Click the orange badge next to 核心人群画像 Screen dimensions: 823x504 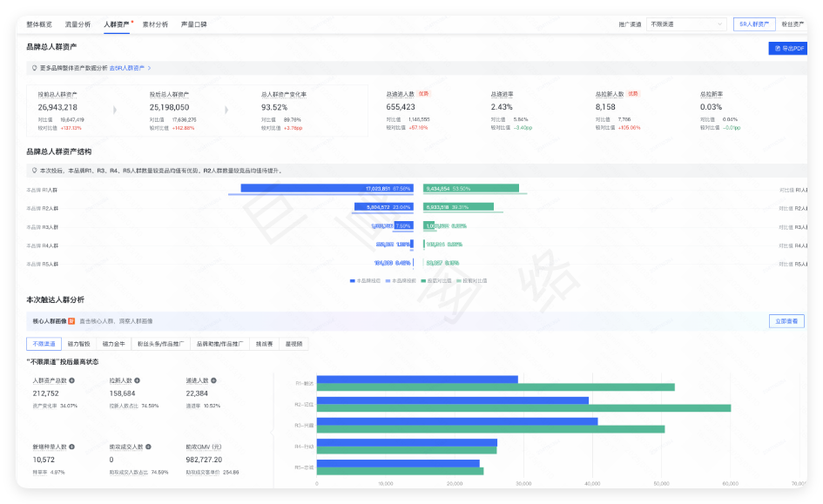[71, 321]
